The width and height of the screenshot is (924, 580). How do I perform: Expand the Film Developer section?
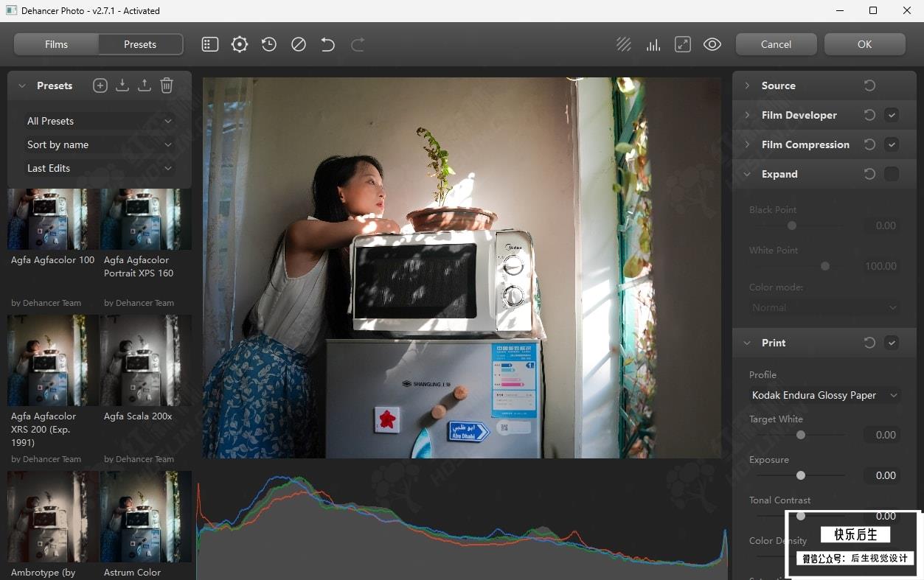pos(747,115)
